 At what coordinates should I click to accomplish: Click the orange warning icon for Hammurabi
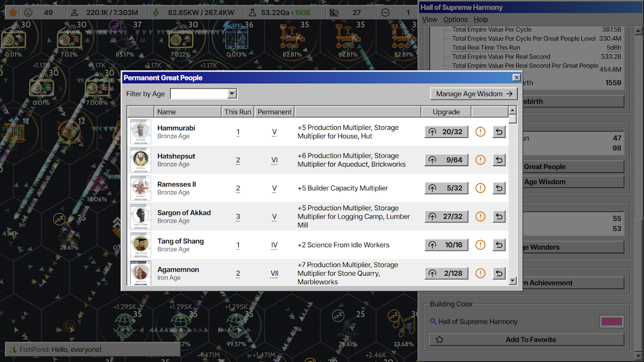(x=481, y=132)
